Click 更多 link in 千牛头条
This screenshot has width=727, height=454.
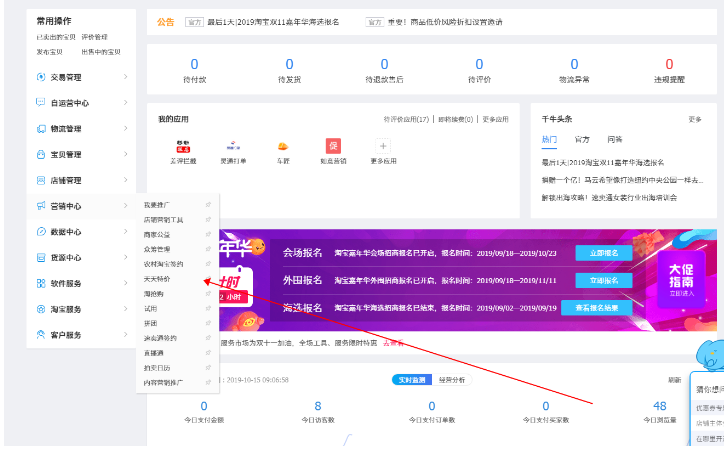point(695,119)
